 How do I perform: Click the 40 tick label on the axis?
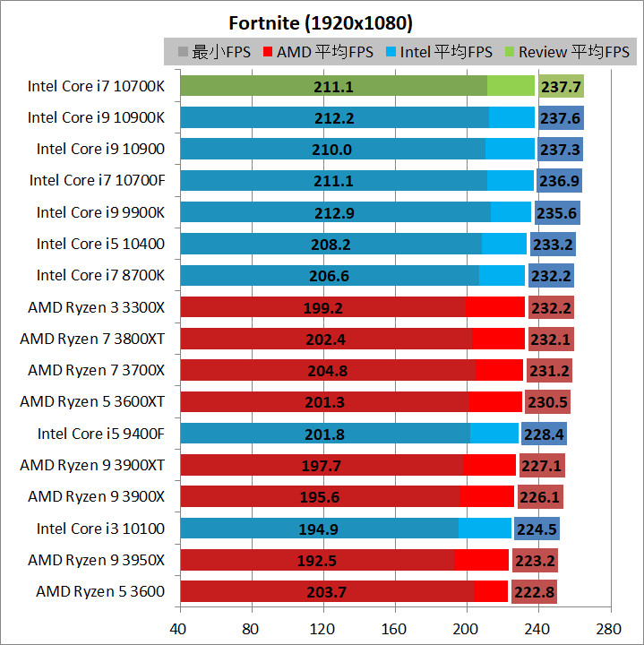178,629
